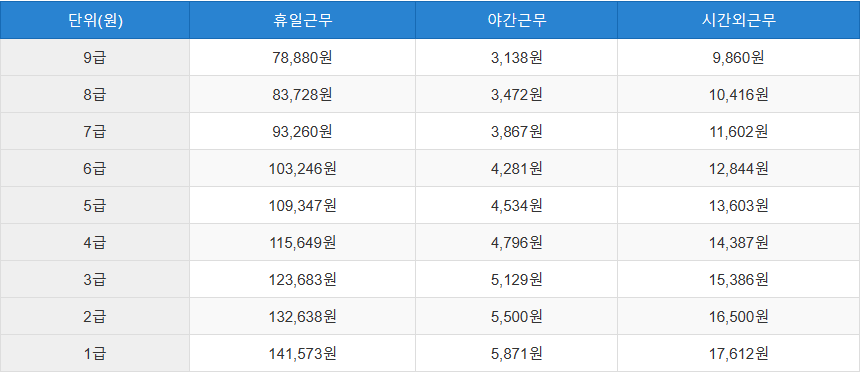Image resolution: width=862 pixels, height=375 pixels.
Task: Select the 4급 row label
Action: 95,242
